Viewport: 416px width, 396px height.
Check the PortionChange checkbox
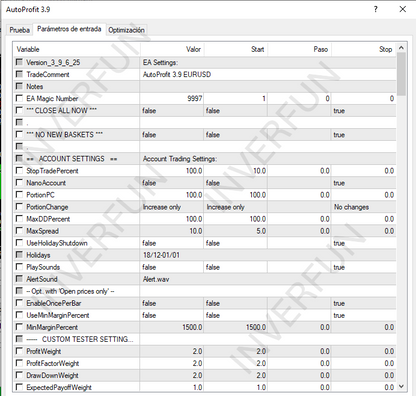tap(19, 207)
